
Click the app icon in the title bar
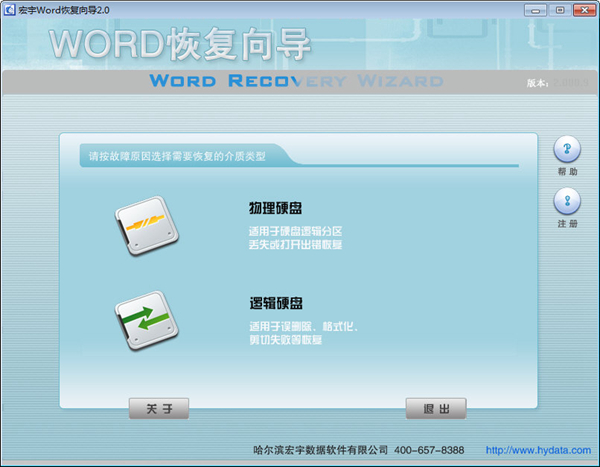[9, 10]
